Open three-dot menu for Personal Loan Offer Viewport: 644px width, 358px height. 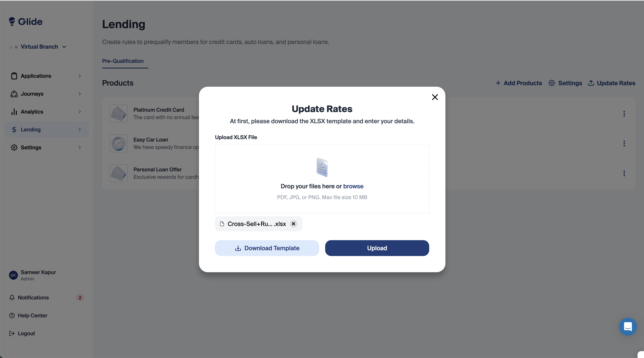[624, 173]
